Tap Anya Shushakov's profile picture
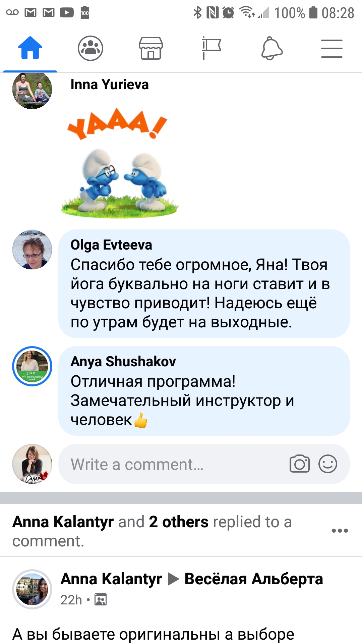This screenshot has width=362, height=644. pos(32,366)
